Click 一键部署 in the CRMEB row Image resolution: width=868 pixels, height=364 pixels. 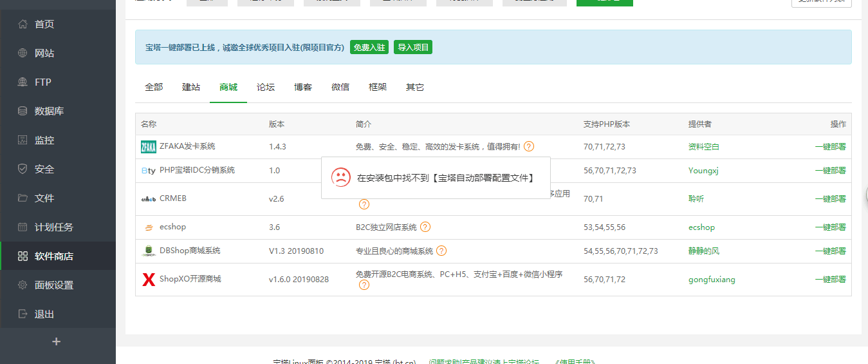(x=830, y=199)
